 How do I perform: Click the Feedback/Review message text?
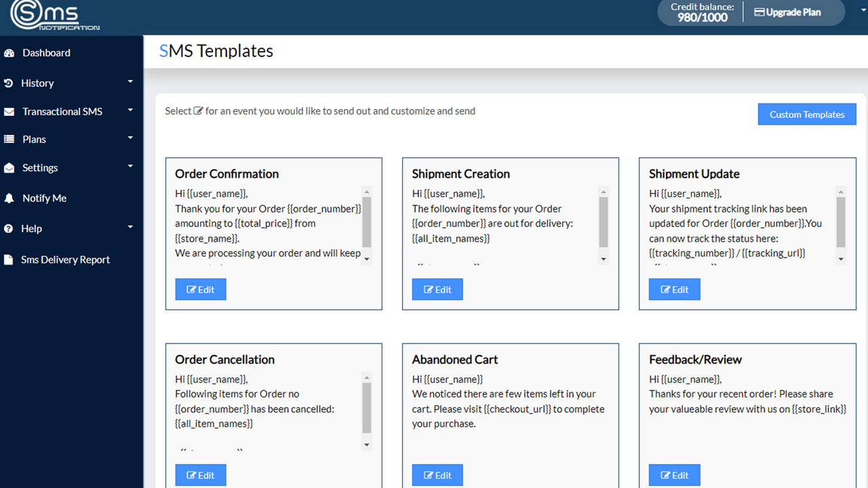747,394
